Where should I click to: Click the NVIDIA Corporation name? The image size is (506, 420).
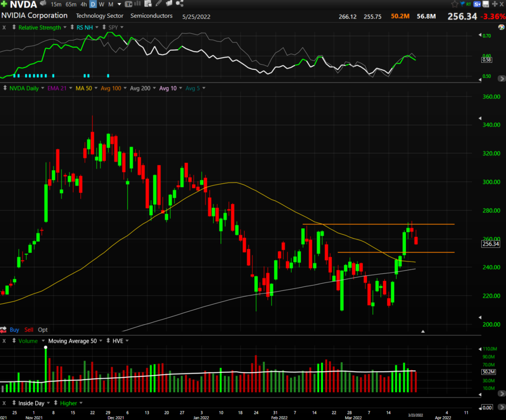click(x=35, y=15)
